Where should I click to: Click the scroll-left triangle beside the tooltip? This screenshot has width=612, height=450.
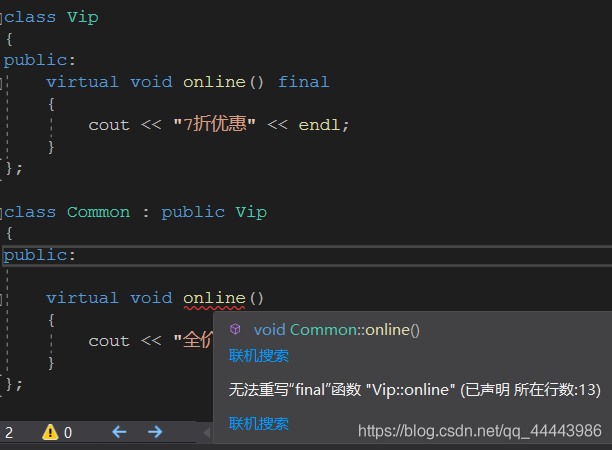click(x=207, y=432)
